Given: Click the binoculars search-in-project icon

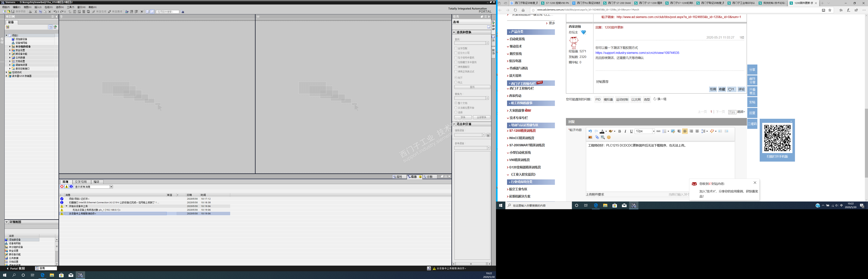Looking at the screenshot, I should pyautogui.click(x=183, y=12).
